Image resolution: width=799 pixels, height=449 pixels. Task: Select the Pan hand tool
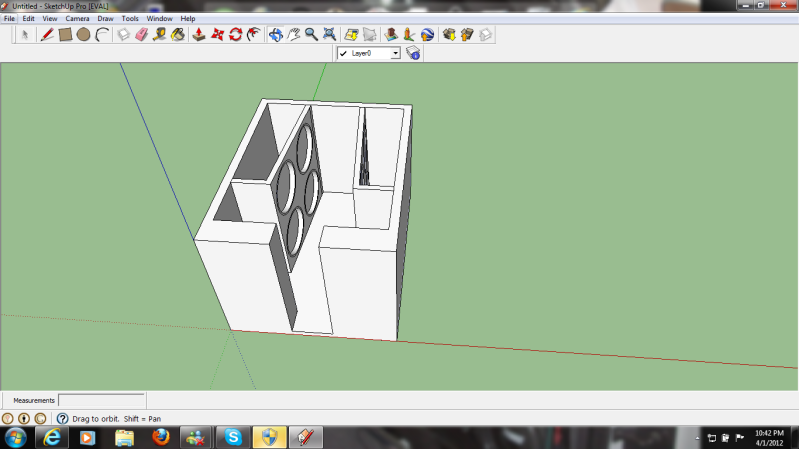click(294, 35)
